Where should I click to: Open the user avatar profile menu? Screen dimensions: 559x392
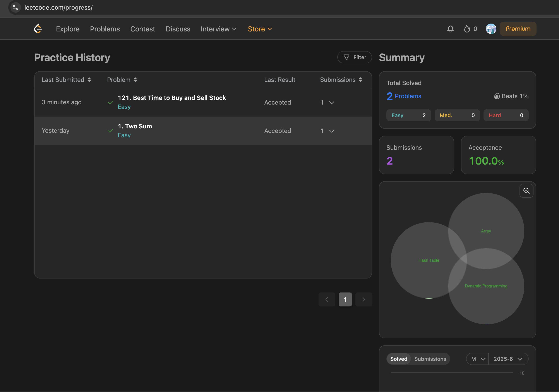[x=491, y=29]
